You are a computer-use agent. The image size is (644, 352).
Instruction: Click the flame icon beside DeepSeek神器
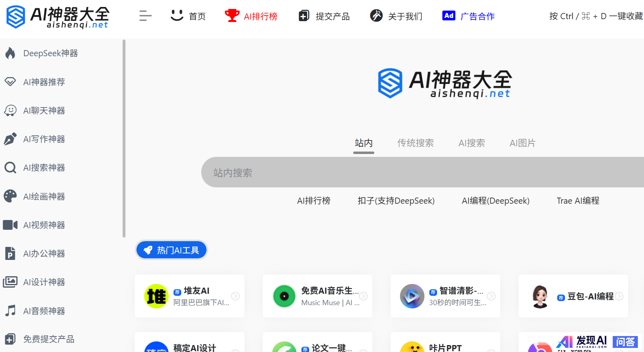10,53
